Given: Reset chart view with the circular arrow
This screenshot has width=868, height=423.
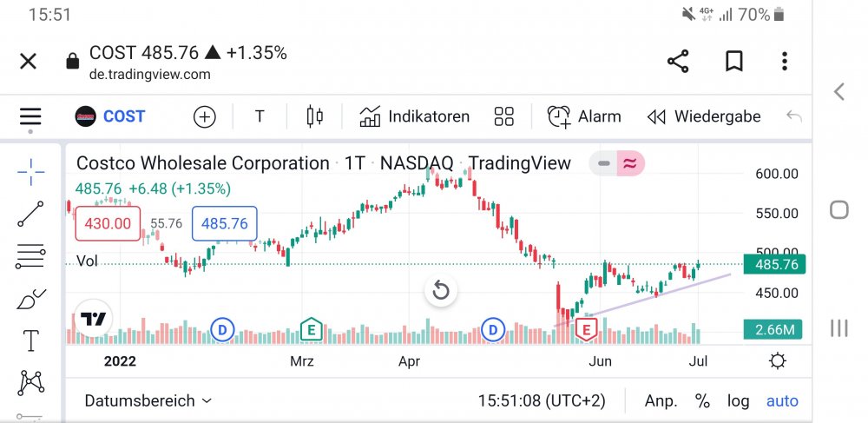Looking at the screenshot, I should (x=441, y=290).
